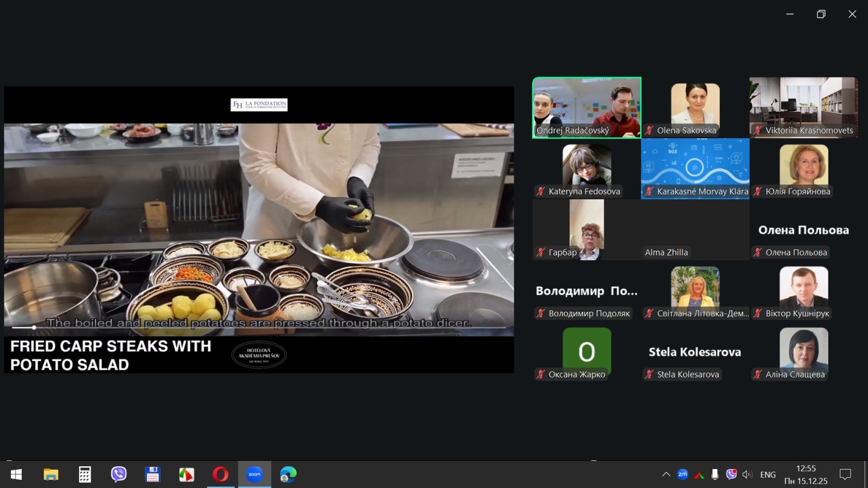Open Viber from the taskbar
This screenshot has height=488, width=868.
click(118, 474)
